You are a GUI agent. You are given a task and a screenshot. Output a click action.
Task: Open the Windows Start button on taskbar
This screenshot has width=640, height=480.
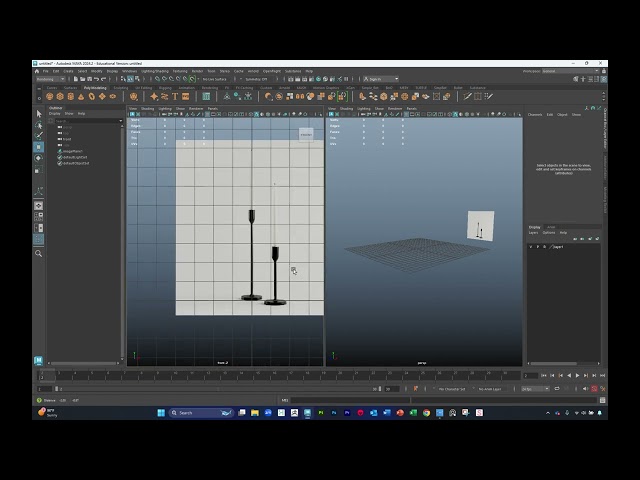click(x=161, y=413)
